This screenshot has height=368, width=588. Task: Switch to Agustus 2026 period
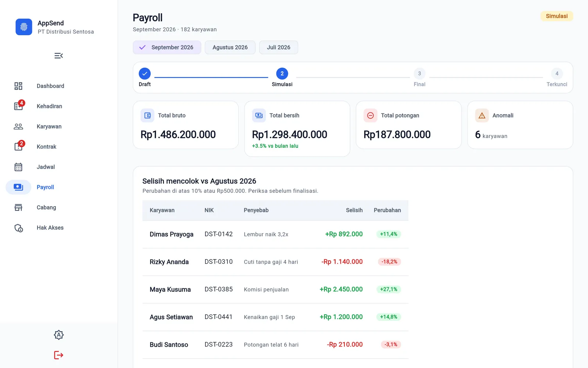230,47
